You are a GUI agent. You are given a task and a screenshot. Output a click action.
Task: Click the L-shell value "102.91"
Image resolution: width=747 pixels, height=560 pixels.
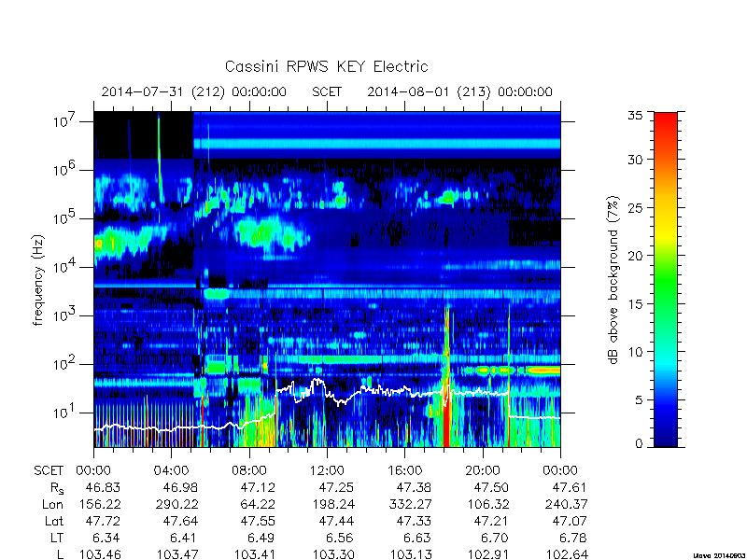coord(488,554)
